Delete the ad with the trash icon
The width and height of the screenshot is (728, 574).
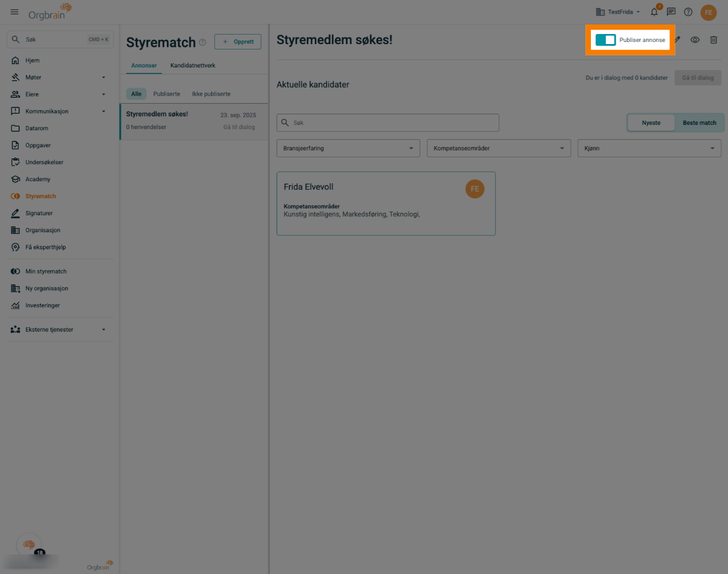[x=714, y=40]
